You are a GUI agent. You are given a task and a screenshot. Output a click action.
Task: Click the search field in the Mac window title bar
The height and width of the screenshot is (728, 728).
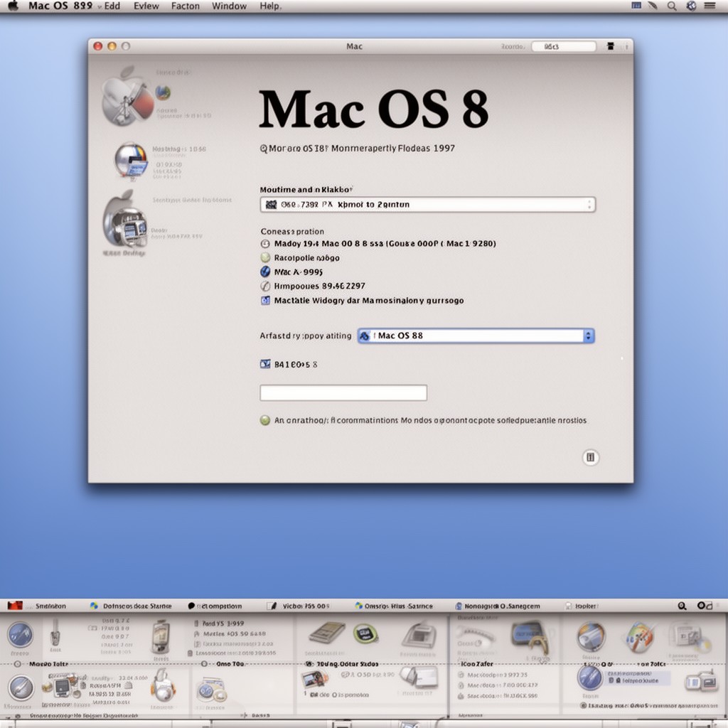(x=564, y=46)
